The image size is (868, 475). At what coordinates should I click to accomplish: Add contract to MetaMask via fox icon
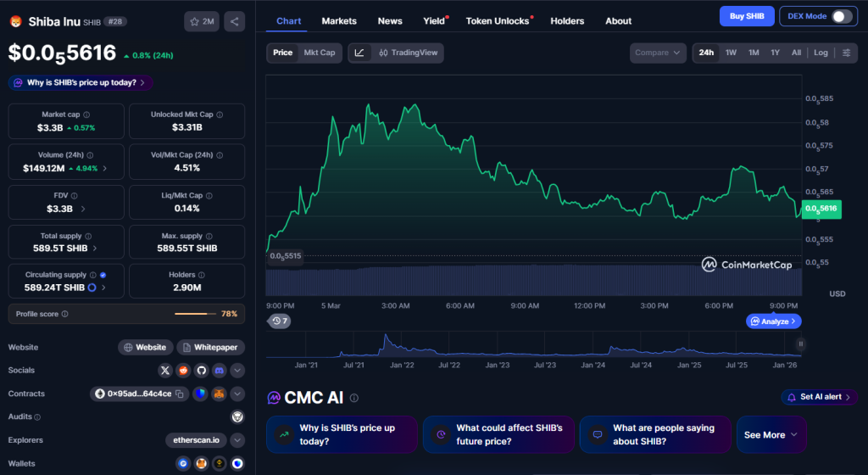219,394
